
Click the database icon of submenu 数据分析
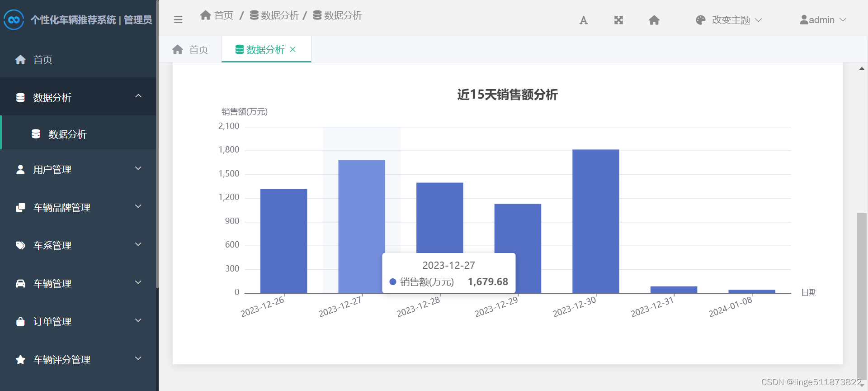tap(36, 134)
